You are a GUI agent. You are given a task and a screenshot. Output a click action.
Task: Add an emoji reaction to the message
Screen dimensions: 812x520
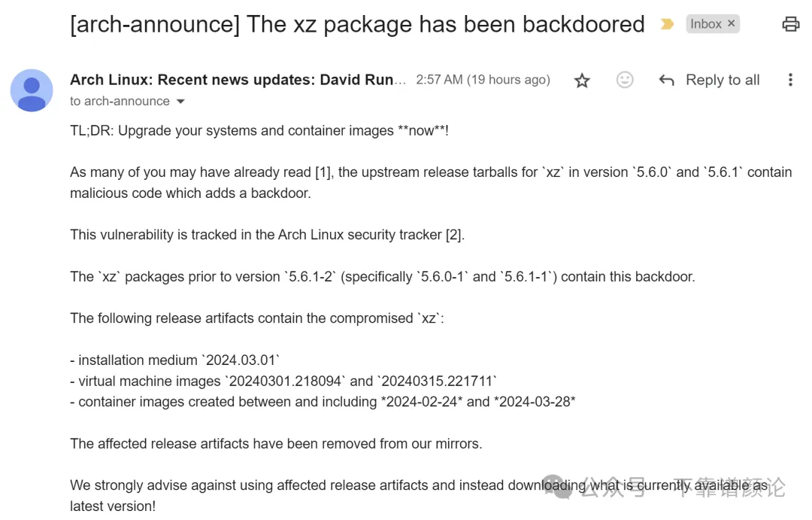click(625, 80)
